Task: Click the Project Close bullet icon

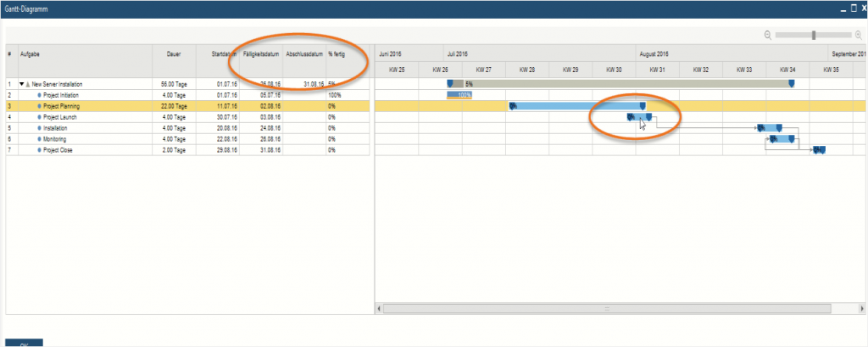Action: tap(39, 149)
